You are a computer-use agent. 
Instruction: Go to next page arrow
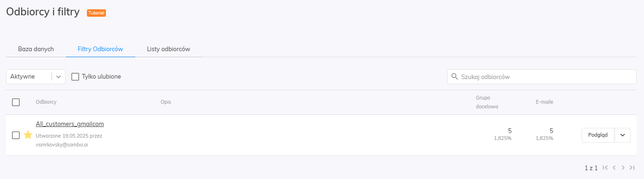(x=623, y=167)
